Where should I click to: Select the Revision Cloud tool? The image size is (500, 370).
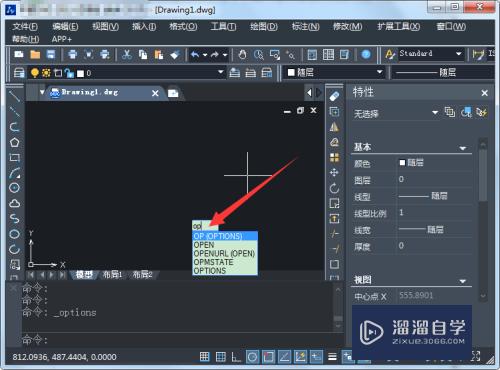point(14,203)
